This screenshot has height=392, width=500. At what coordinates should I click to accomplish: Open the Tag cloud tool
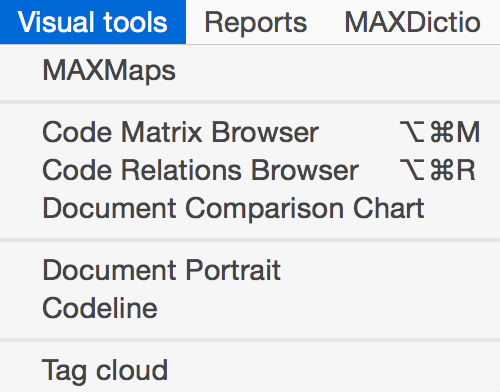pyautogui.click(x=250, y=370)
